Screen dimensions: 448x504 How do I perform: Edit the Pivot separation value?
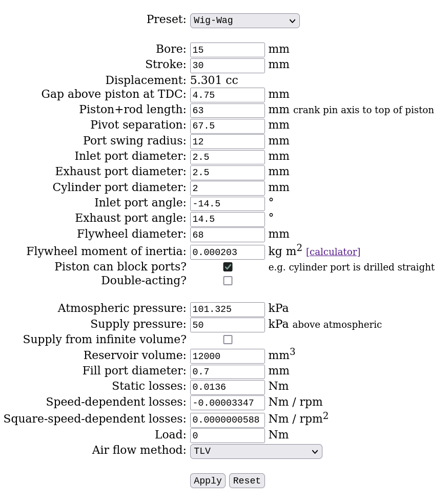click(x=227, y=126)
